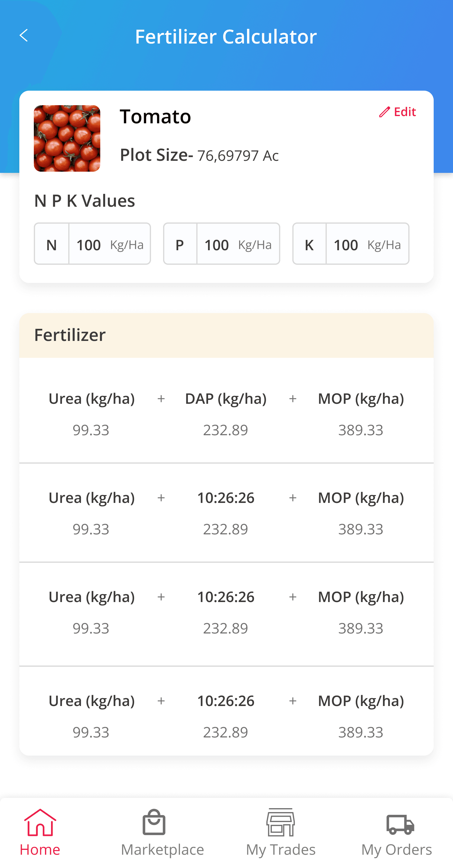Click the first row MOP value 389.33
453x868 pixels.
[x=361, y=430]
